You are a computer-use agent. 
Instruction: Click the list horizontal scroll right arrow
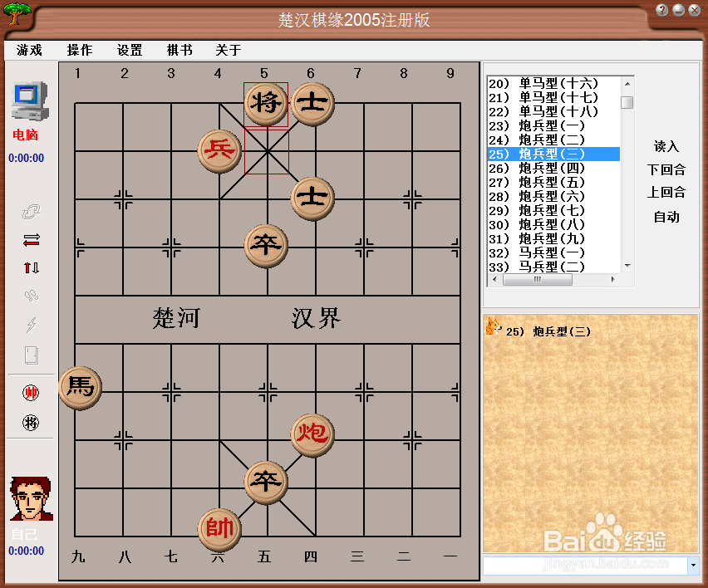click(x=612, y=279)
